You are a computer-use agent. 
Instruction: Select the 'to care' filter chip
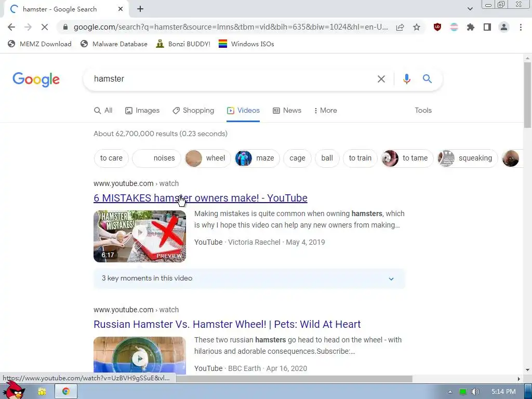(111, 158)
